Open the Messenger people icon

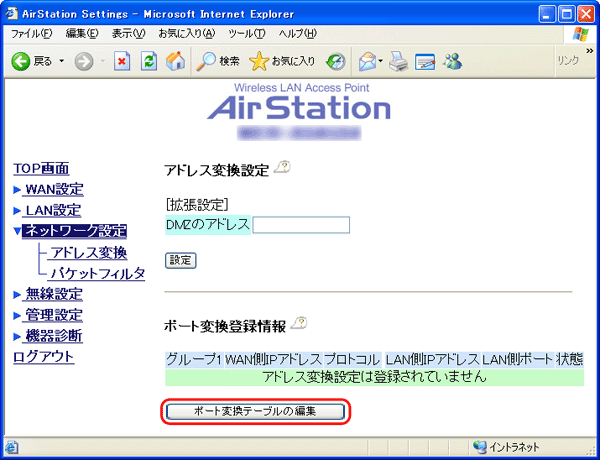coord(452,61)
